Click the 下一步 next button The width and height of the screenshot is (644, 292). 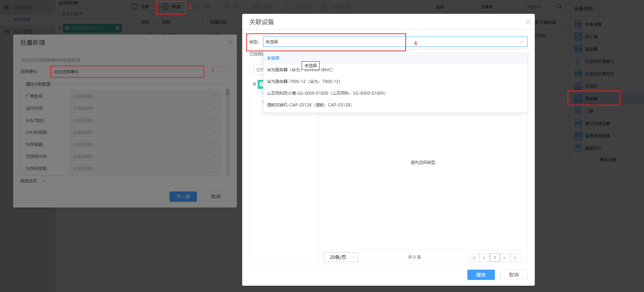[x=183, y=197]
